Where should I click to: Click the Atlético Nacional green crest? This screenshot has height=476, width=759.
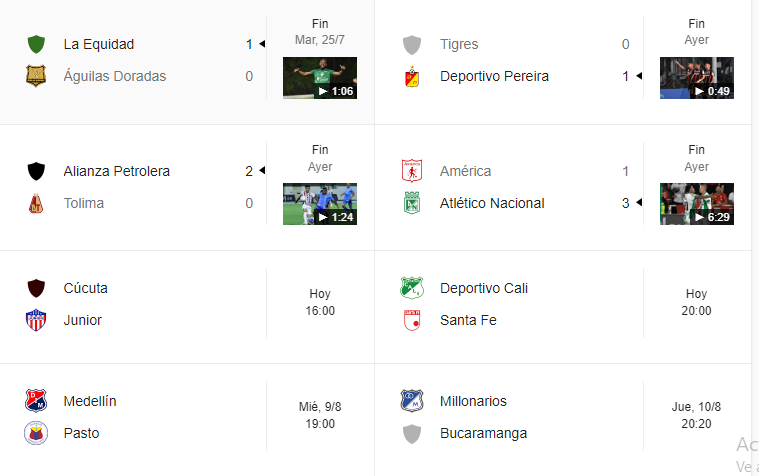412,203
